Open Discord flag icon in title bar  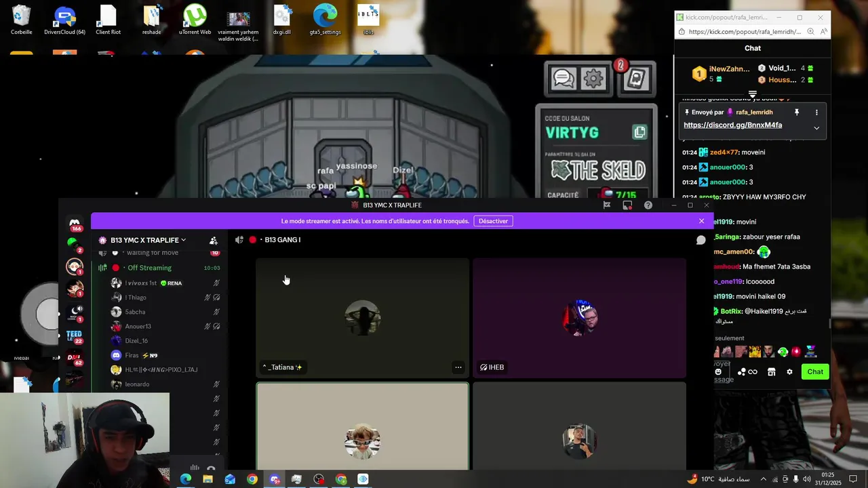coord(607,205)
